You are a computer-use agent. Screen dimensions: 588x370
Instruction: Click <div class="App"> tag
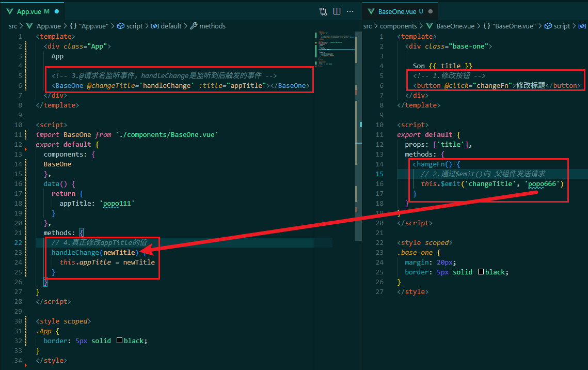(77, 46)
